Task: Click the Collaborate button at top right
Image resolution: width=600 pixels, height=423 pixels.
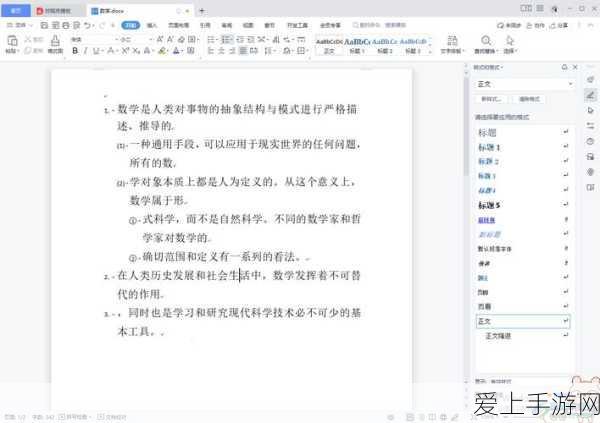Action: click(x=535, y=25)
